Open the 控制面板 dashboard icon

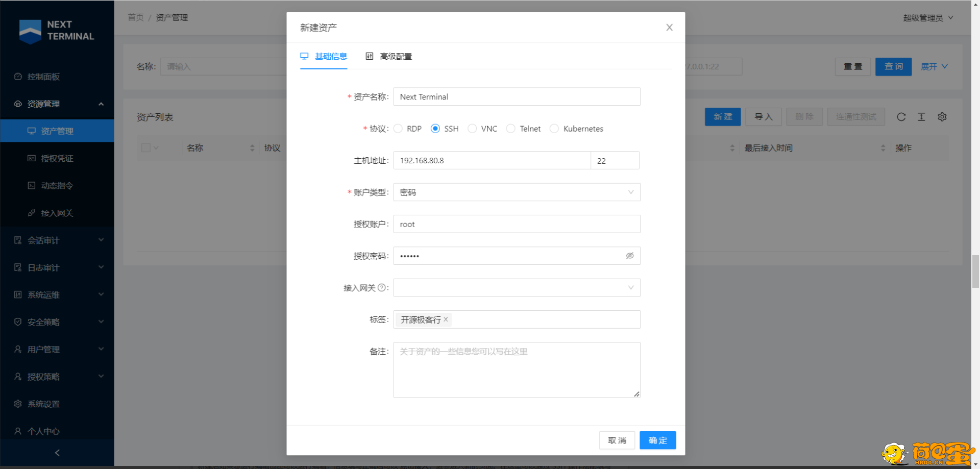point(18,77)
